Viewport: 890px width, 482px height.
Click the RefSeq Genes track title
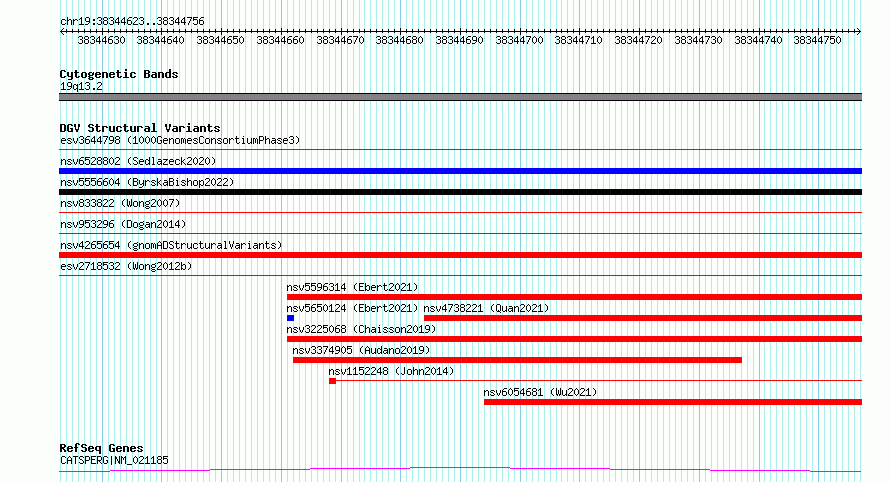pos(101,448)
